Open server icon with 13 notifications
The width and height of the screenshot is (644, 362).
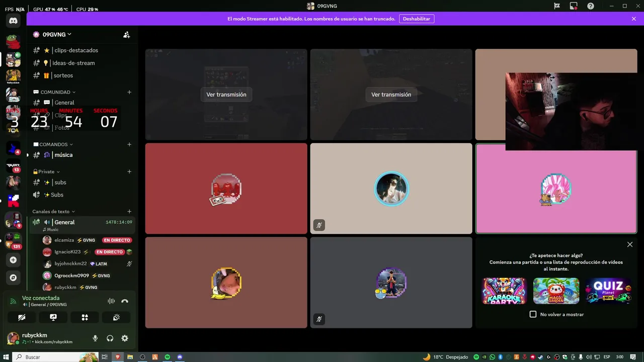pos(13,165)
